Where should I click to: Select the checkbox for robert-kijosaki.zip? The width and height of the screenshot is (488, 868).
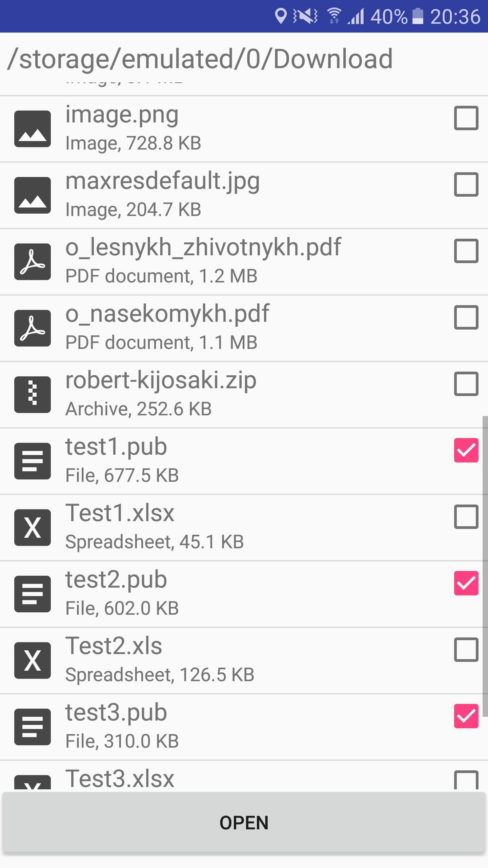[x=466, y=384]
